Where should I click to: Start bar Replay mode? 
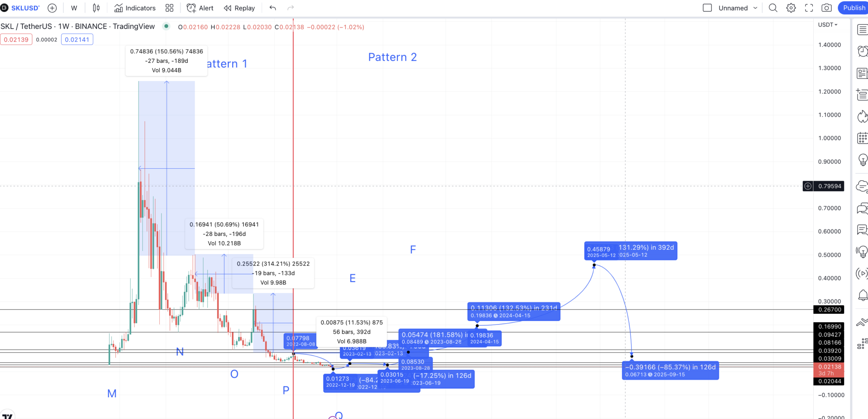(x=239, y=8)
